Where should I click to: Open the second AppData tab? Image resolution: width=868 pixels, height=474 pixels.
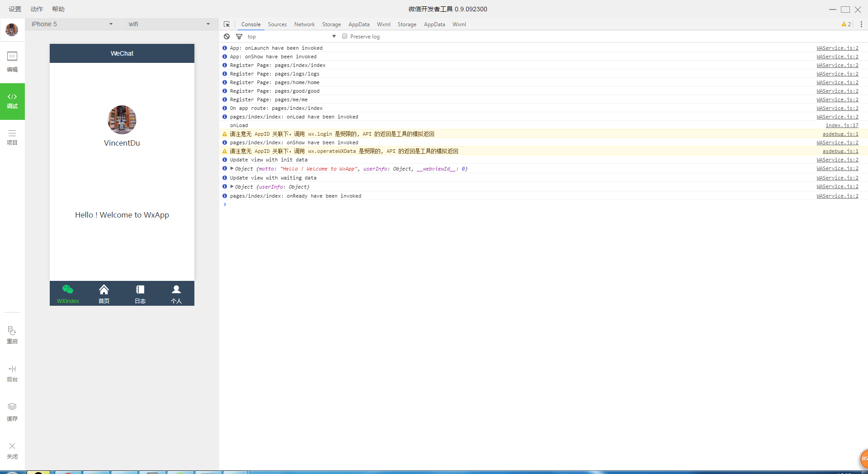434,24
